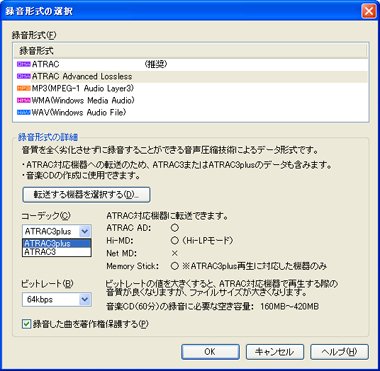Image resolution: width=380 pixels, height=371 pixels.
Task: Collapse the コーデック codec dropdown arrow
Action: tap(85, 231)
